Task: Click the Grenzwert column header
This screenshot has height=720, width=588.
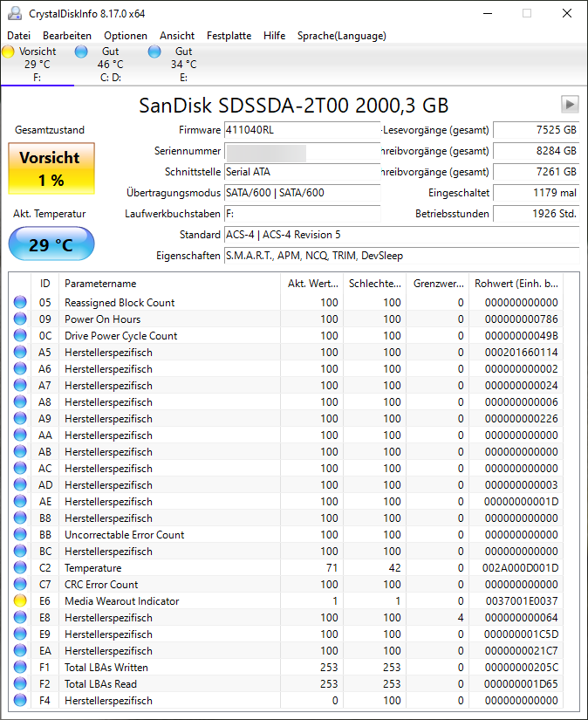Action: 437,284
